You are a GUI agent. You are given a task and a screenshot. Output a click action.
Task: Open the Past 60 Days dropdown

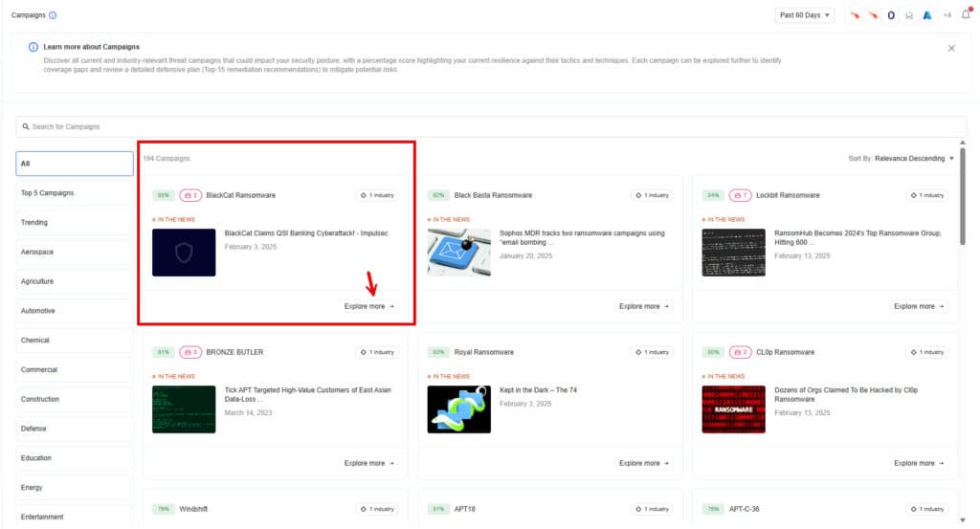tap(804, 15)
